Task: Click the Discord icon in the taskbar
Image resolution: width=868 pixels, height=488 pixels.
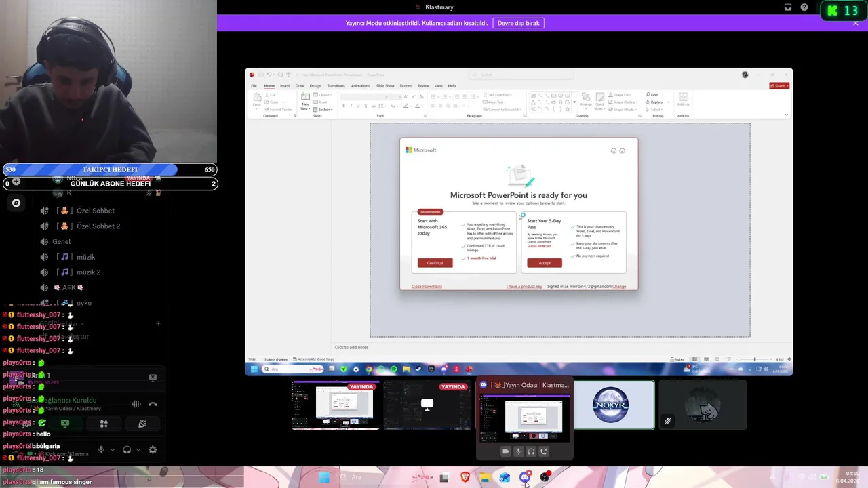Action: coord(525,478)
